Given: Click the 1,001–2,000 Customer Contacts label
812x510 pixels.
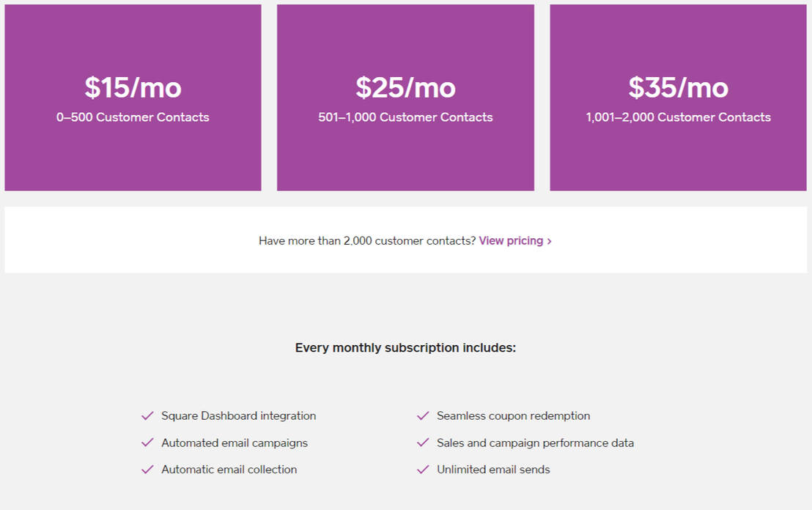Looking at the screenshot, I should pos(678,117).
